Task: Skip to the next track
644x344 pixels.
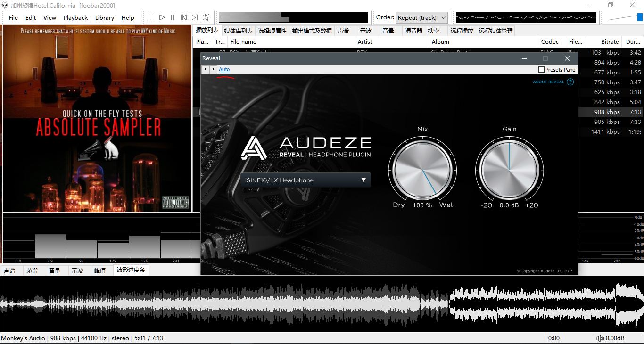Action: click(x=195, y=17)
